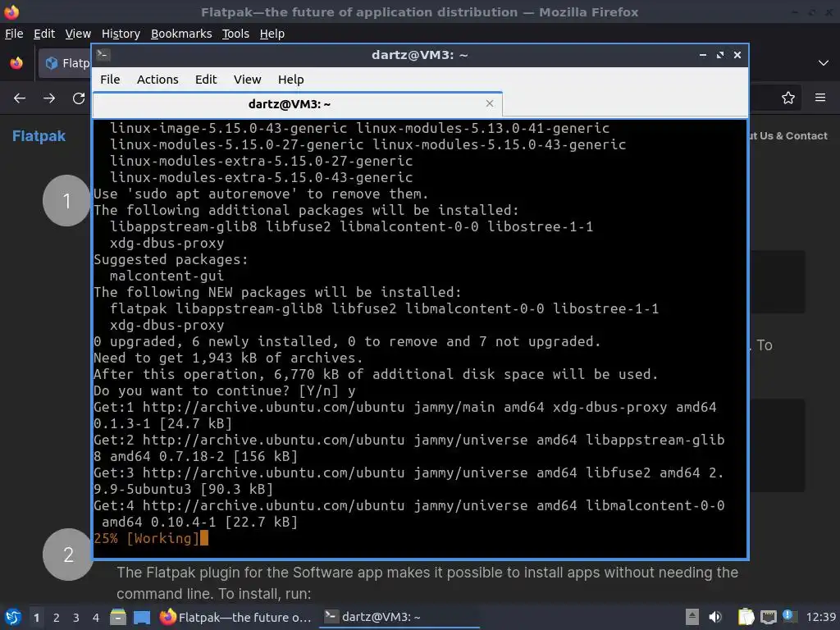Open Firefox File menu

point(14,34)
